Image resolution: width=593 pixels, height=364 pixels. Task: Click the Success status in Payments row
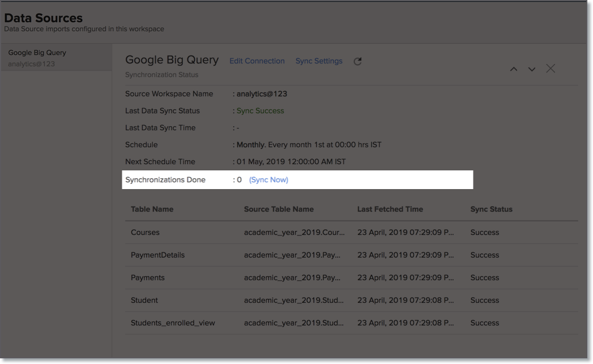(484, 278)
